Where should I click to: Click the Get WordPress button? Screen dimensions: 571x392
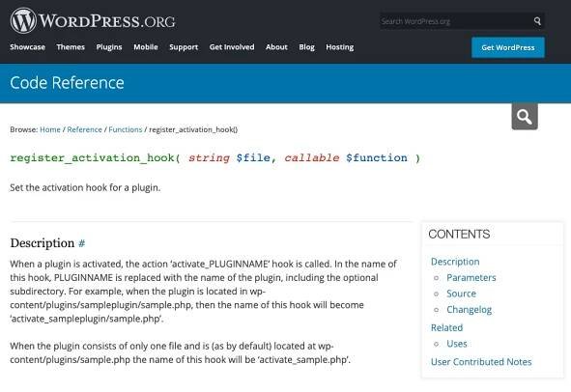point(508,47)
